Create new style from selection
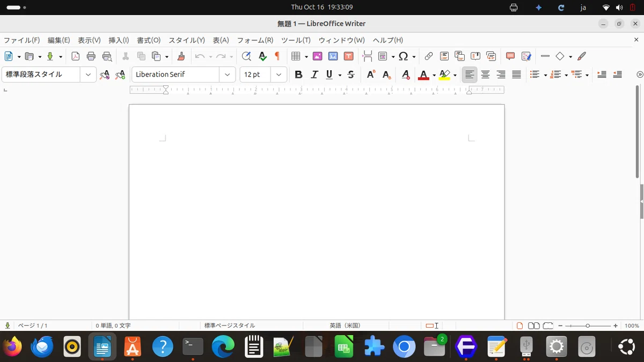Screen dimensions: 644x362 tap(120, 75)
